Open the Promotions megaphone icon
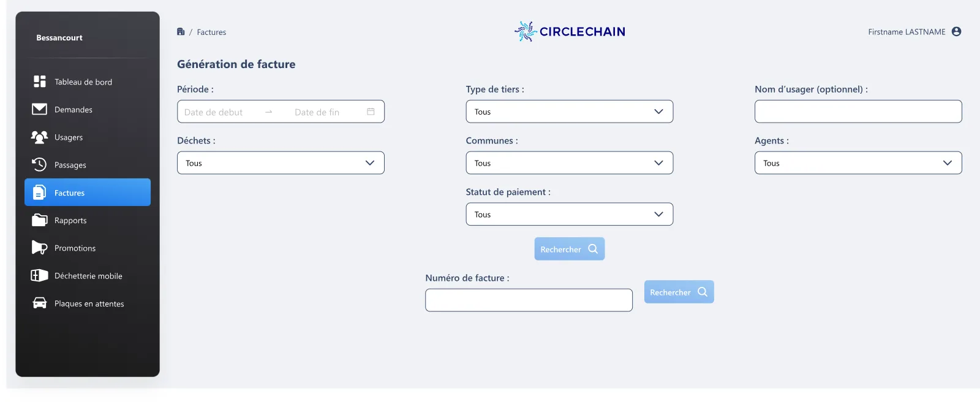Image resolution: width=980 pixels, height=404 pixels. [39, 248]
